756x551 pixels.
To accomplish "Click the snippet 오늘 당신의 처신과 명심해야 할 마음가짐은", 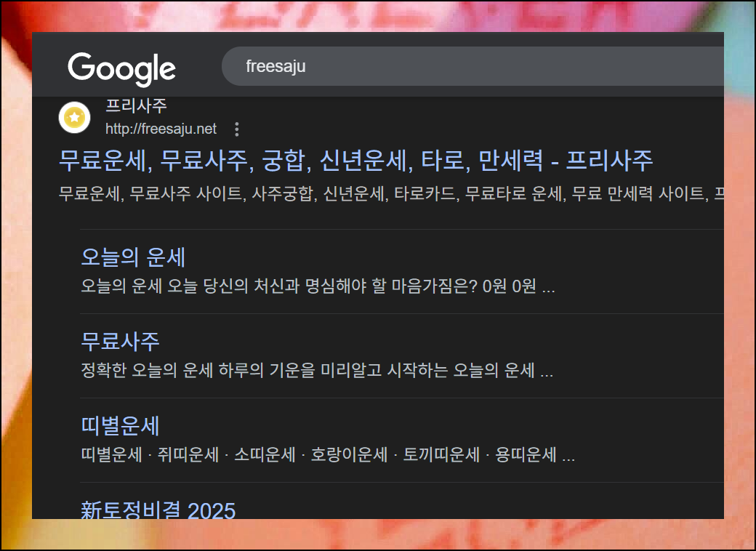I will coord(318,286).
